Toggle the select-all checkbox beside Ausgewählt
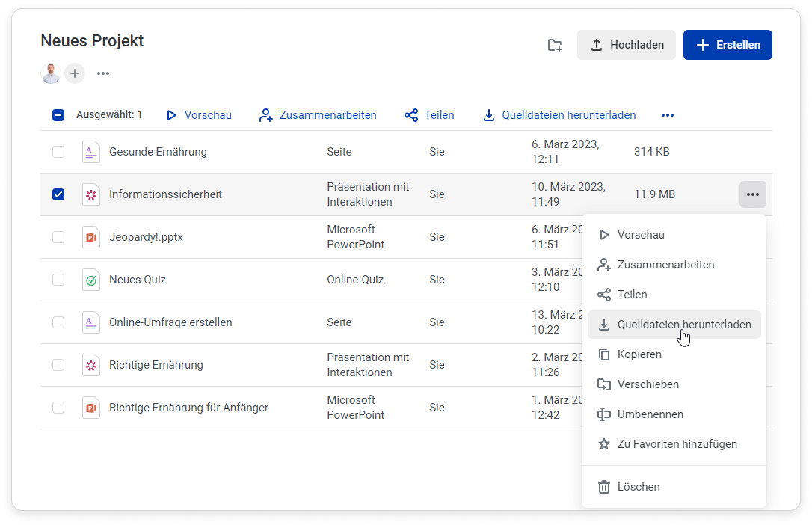The height and width of the screenshot is (525, 812). pyautogui.click(x=58, y=115)
